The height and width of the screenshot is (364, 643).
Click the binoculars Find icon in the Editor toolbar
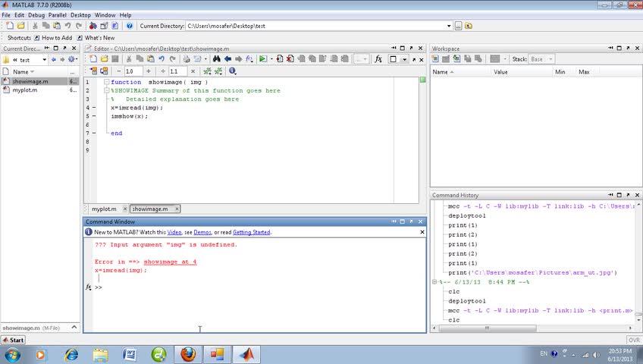(x=216, y=59)
